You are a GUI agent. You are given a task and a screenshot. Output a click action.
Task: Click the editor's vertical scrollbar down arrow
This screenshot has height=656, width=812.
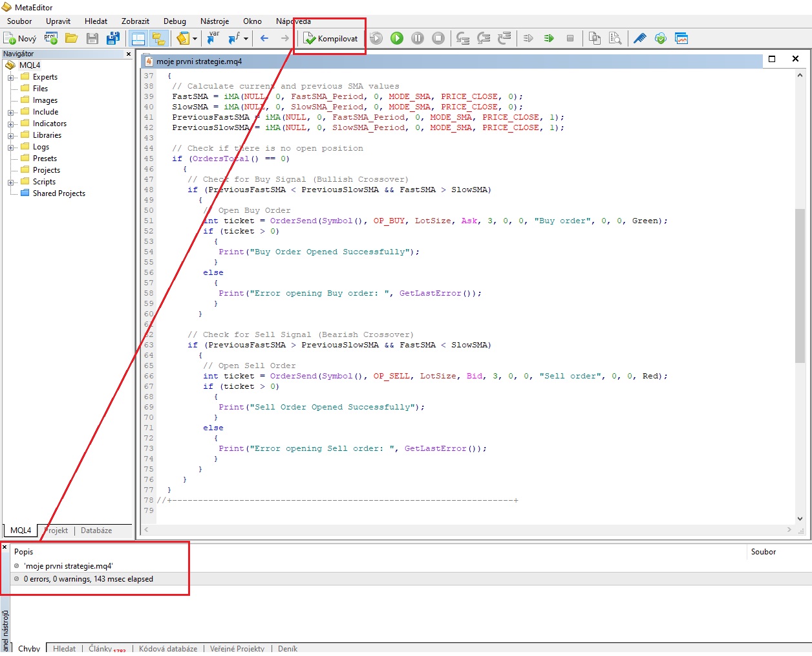point(800,518)
